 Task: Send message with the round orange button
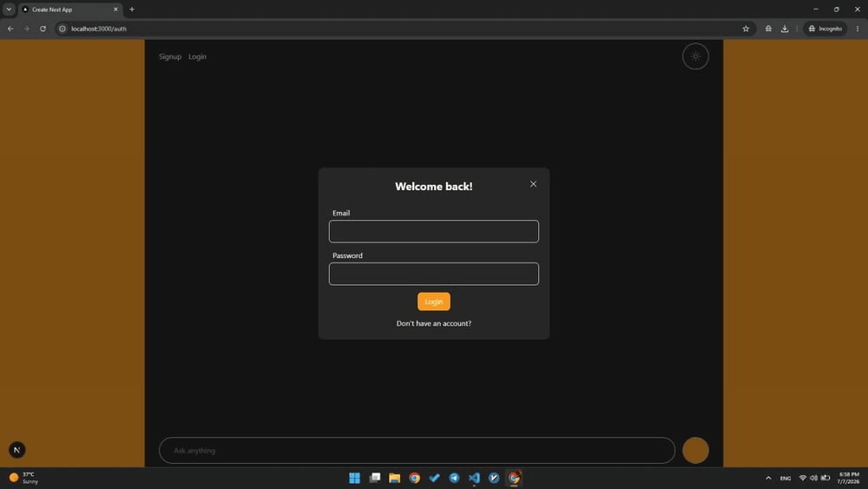695,450
